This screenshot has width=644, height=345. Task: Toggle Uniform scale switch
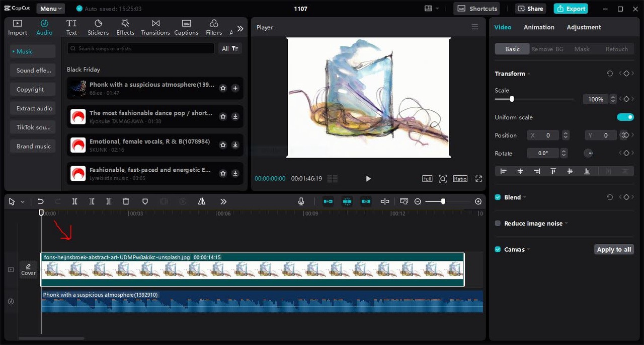(x=625, y=117)
